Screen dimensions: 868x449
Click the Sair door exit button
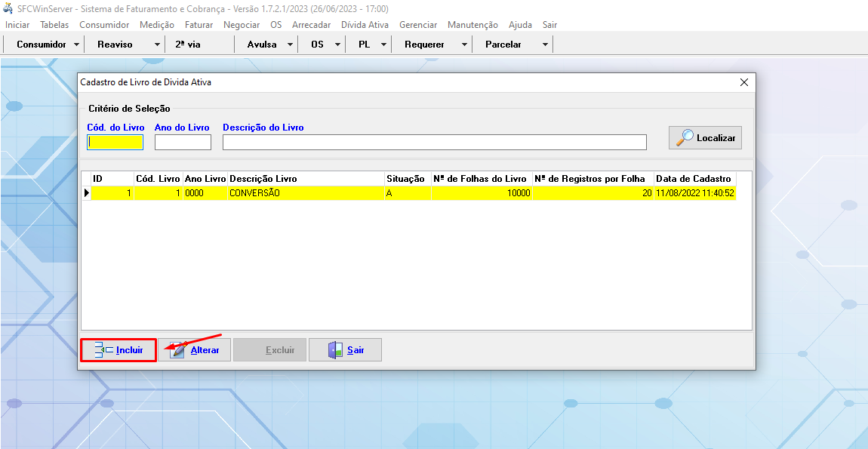[345, 350]
